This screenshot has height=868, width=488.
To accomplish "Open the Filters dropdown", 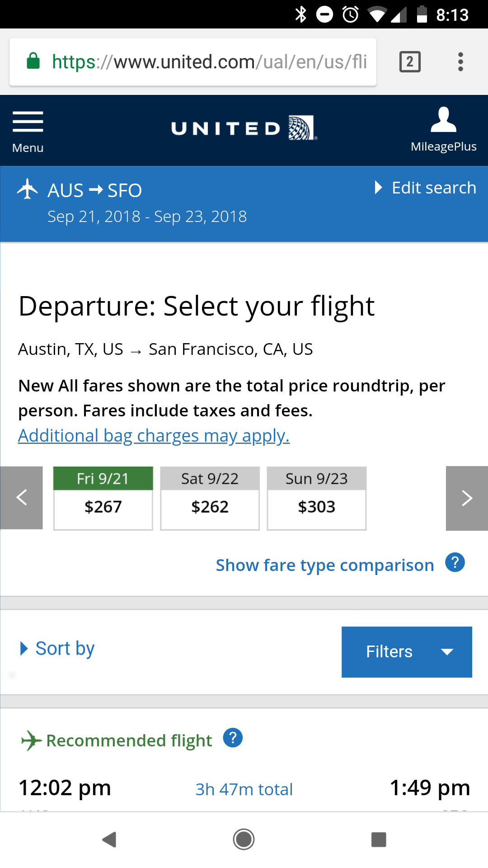I will coord(407,652).
